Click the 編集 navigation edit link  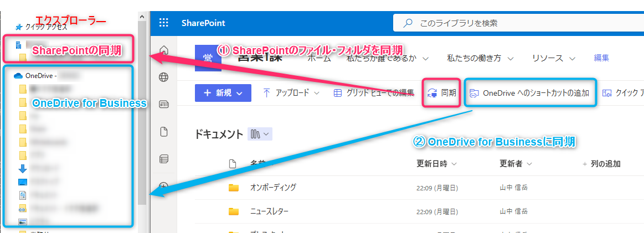click(x=601, y=58)
